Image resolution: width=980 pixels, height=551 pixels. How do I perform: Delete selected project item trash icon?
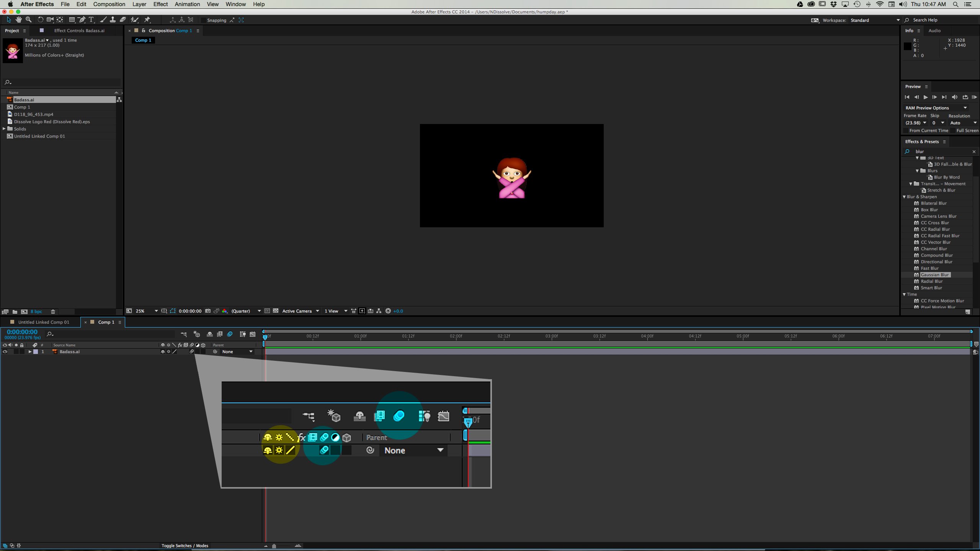(x=53, y=311)
